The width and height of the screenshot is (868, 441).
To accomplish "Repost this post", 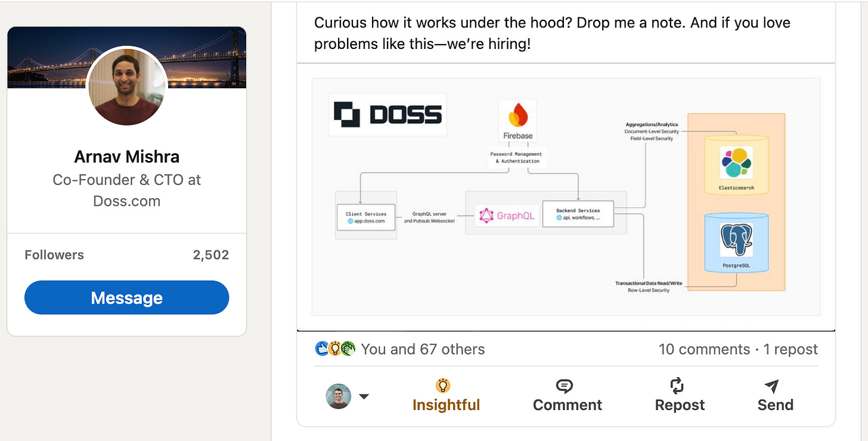I will coord(680,395).
